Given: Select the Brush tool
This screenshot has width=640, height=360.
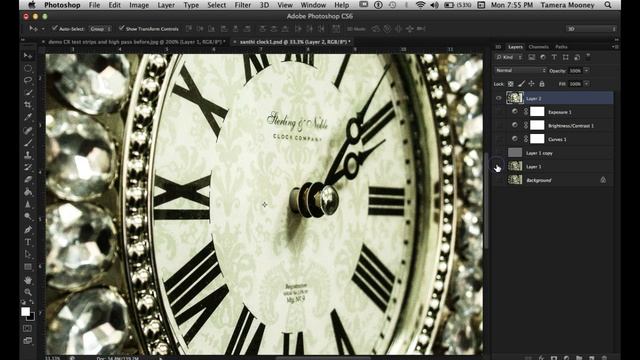Looking at the screenshot, I should tap(28, 143).
